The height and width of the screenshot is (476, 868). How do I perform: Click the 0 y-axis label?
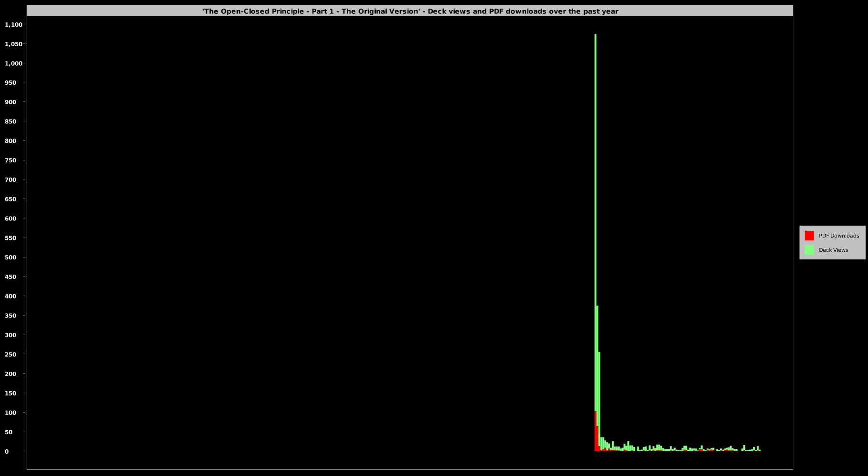click(x=7, y=452)
